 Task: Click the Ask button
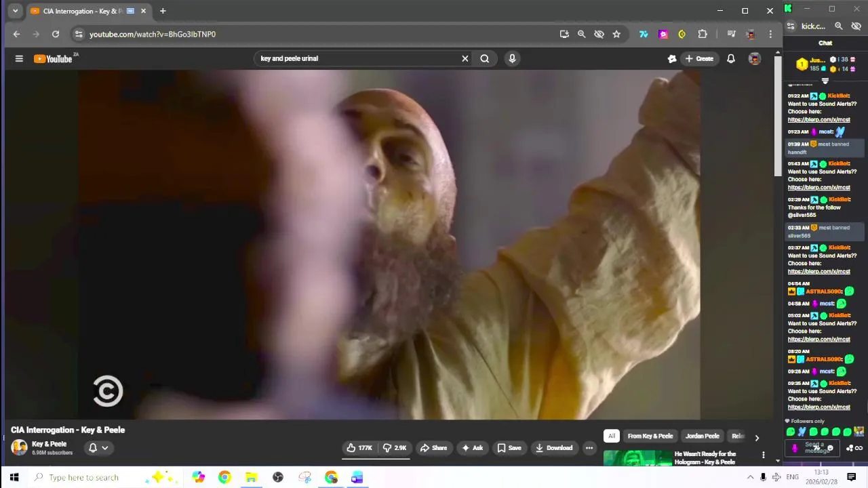point(472,448)
